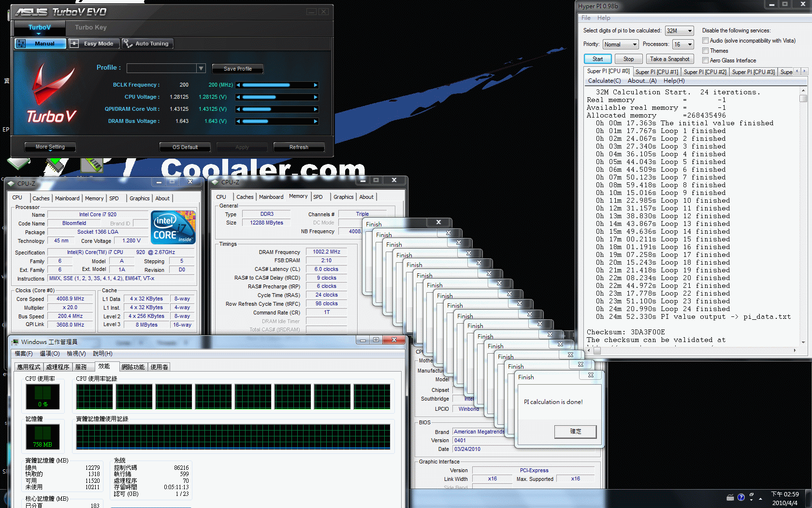Decrease BCLK Frequency with left arrow
Image resolution: width=812 pixels, height=508 pixels.
(238, 85)
